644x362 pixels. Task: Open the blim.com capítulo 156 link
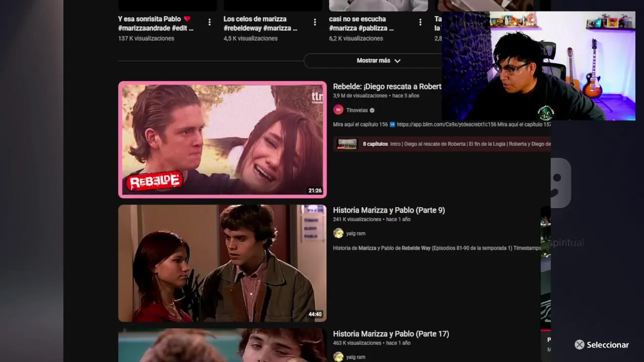pos(446,124)
